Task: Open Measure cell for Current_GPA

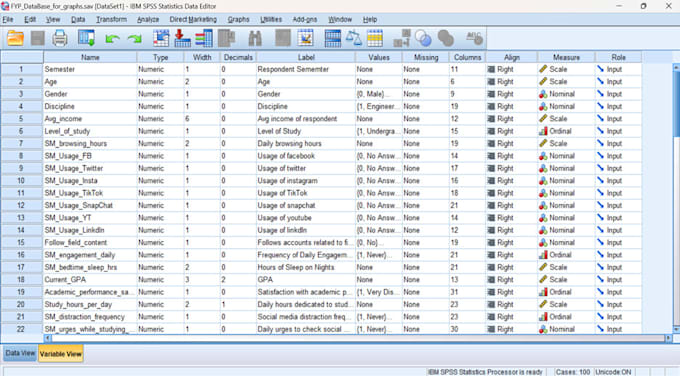Action: coord(566,280)
